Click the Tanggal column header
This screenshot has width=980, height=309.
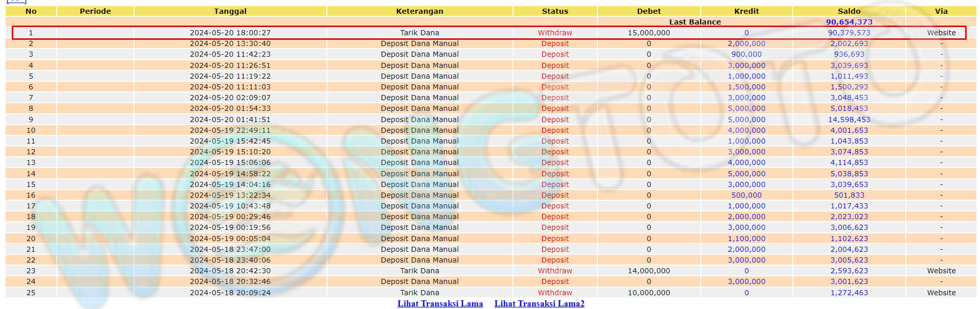click(x=230, y=11)
